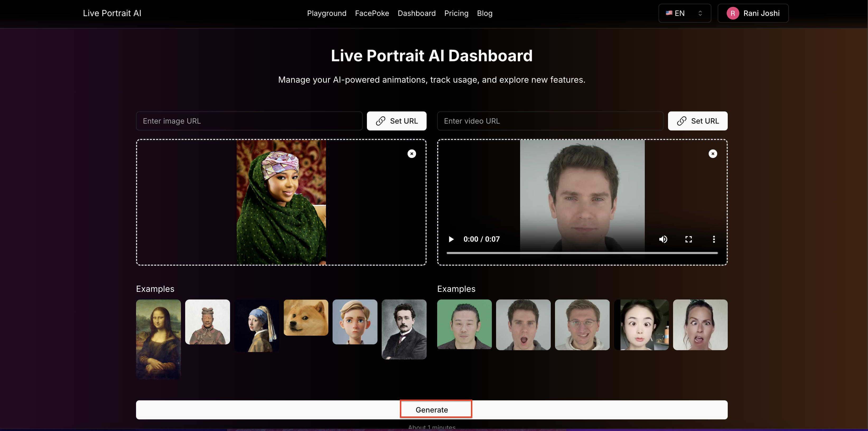Click Set URL button for video
This screenshot has height=431, width=868.
coord(698,121)
